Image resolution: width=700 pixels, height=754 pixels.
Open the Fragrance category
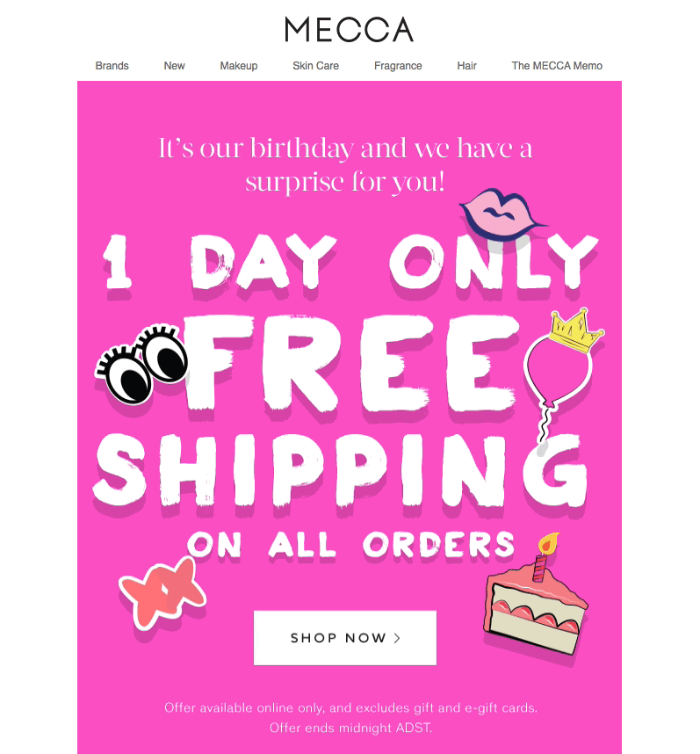pos(398,66)
